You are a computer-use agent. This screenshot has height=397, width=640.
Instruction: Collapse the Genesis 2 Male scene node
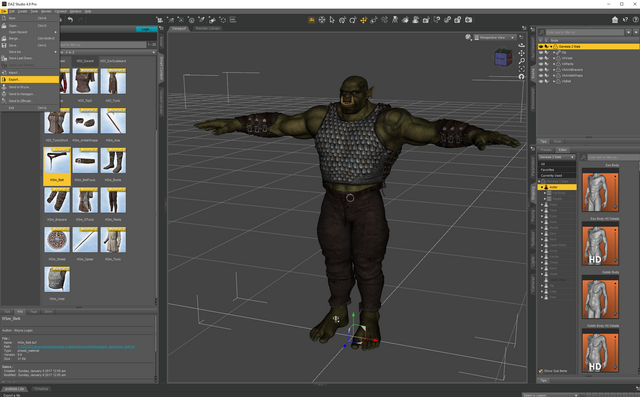[x=551, y=47]
